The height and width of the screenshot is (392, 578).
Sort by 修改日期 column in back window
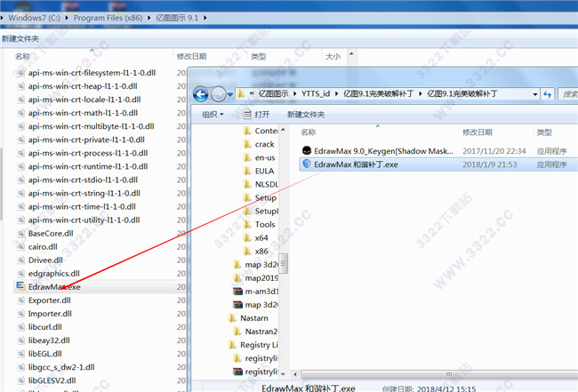point(191,56)
